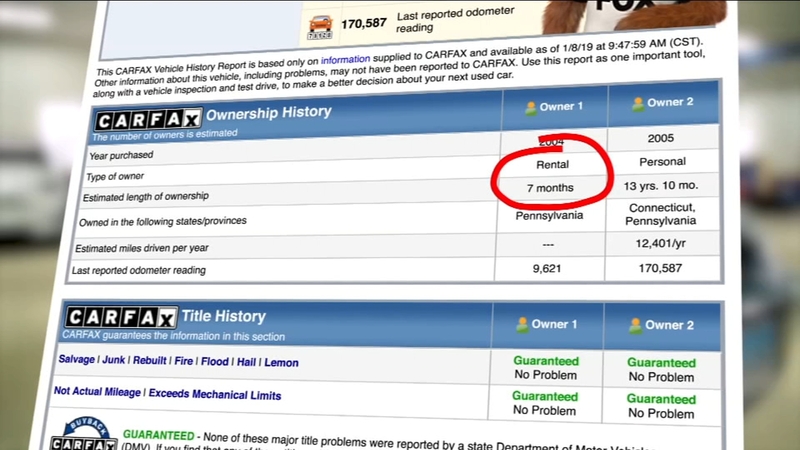Click the Owner 1 person icon in Title History
Screen dimensions: 800x450
pyautogui.click(x=522, y=324)
